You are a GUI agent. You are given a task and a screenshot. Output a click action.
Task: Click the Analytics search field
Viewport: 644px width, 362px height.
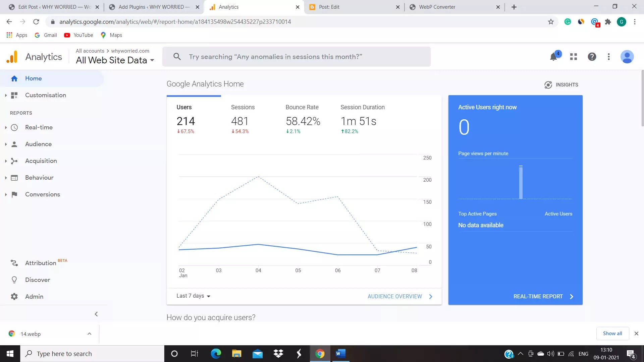(296, 57)
